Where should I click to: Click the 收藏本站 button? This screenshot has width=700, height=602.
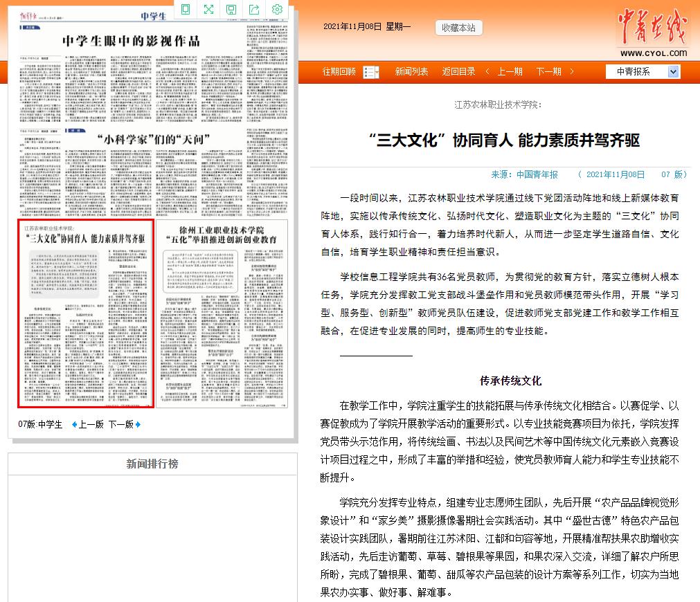pyautogui.click(x=458, y=28)
